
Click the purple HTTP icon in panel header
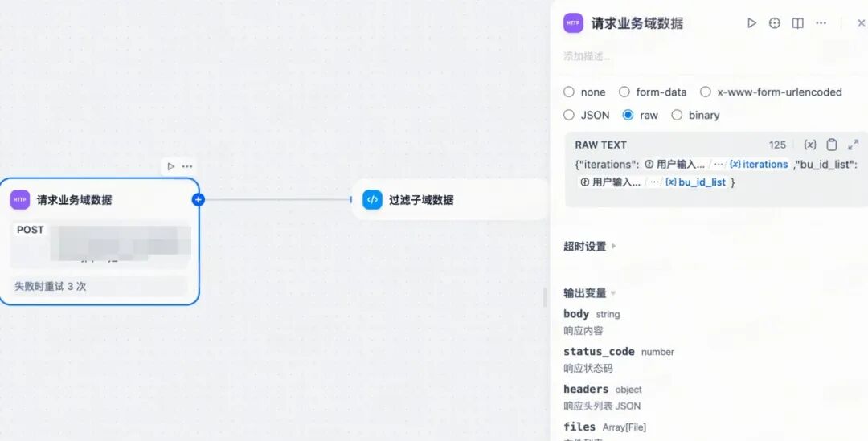(x=573, y=23)
